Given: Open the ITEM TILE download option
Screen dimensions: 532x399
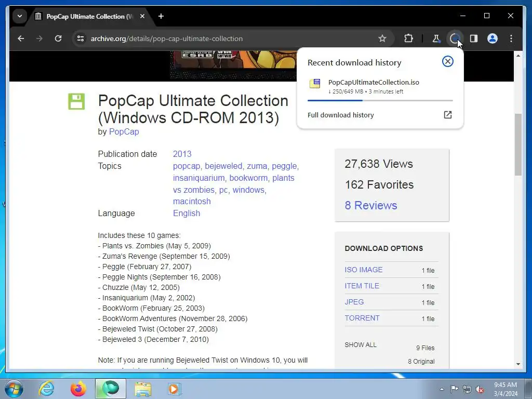Looking at the screenshot, I should click(x=362, y=286).
